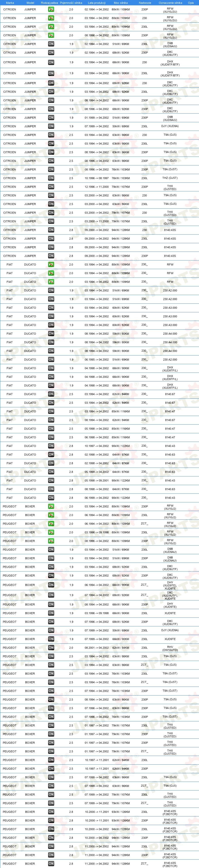199x868 pixels.
Task: Click ON icon in Fiat 2.5 08.1994 row
Action: (x=51, y=420)
